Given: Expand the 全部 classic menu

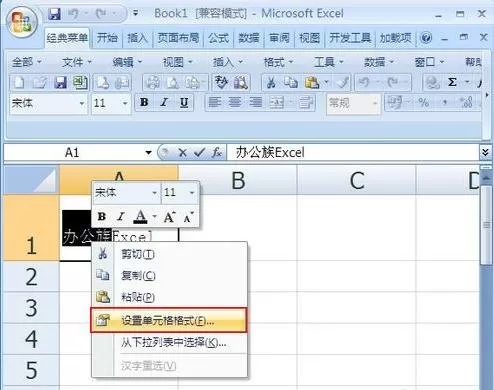Looking at the screenshot, I should tap(27, 62).
